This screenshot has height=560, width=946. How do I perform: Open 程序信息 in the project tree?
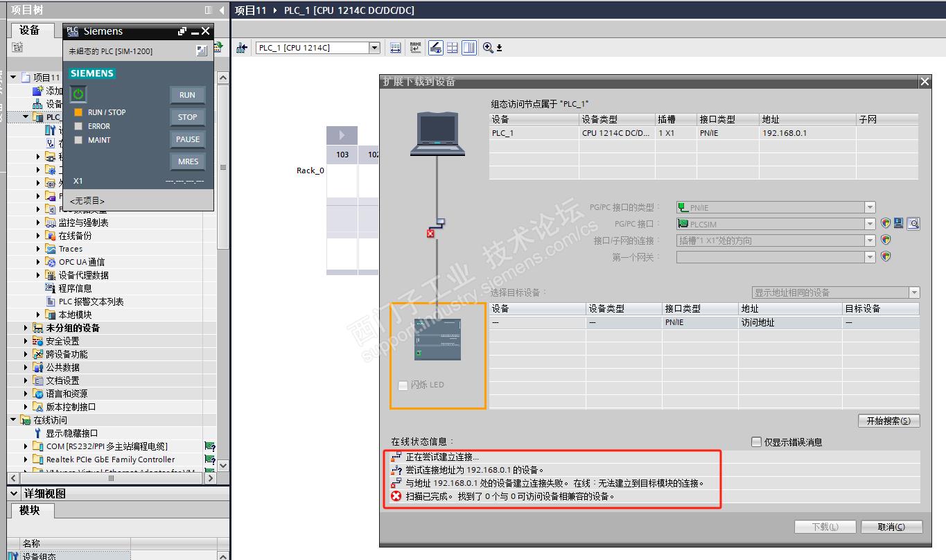[x=75, y=288]
